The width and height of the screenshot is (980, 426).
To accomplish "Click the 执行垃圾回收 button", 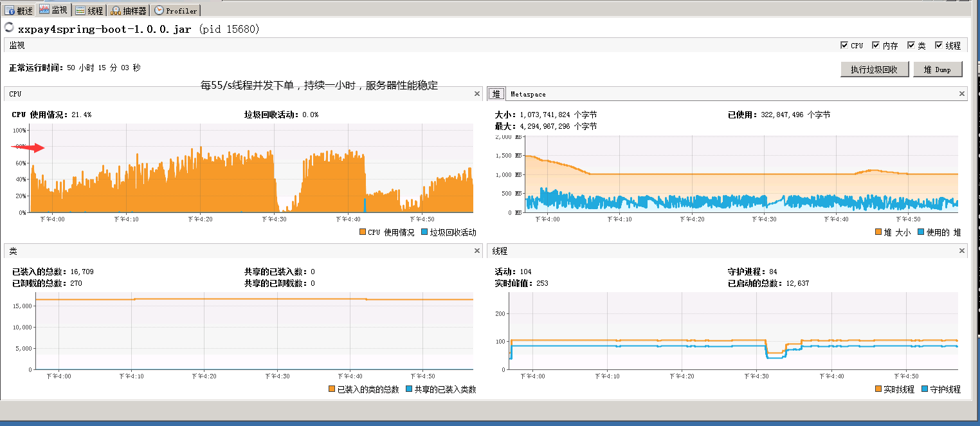I will click(x=875, y=69).
